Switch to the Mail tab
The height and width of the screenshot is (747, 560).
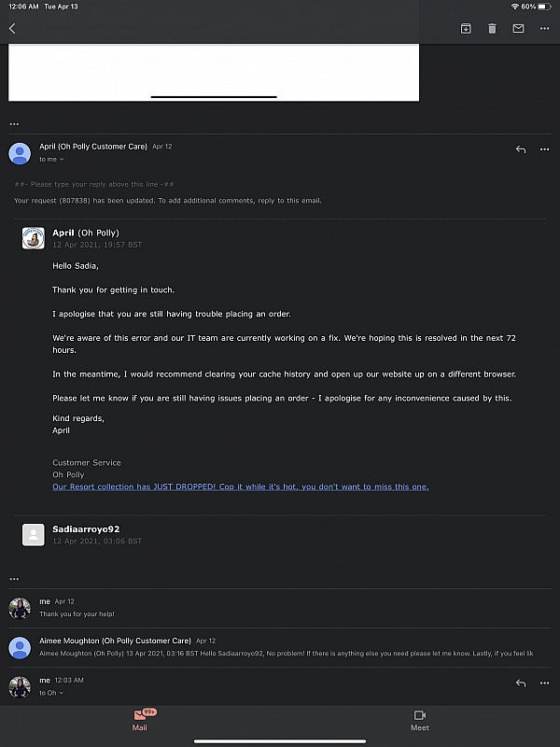coord(140,720)
